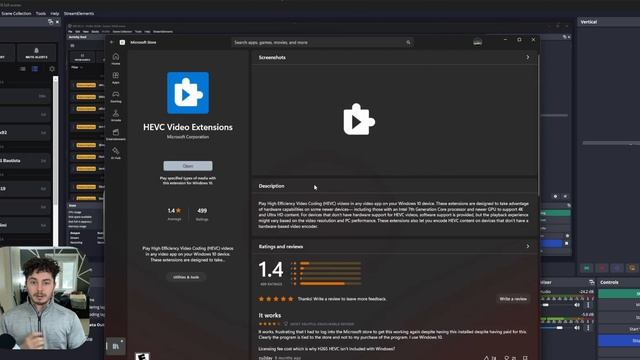Click the report review flag icon
Screen dimensions: 640x360
coord(525,358)
